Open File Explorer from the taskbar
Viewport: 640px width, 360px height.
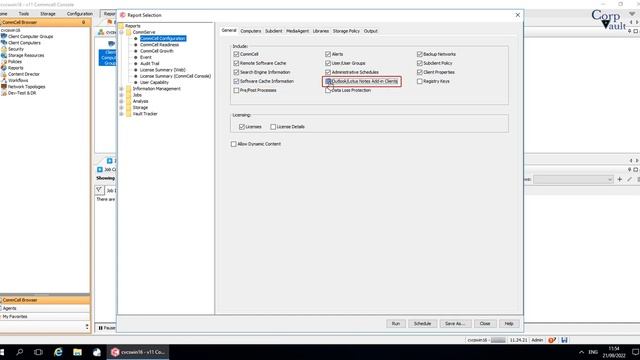(77, 352)
